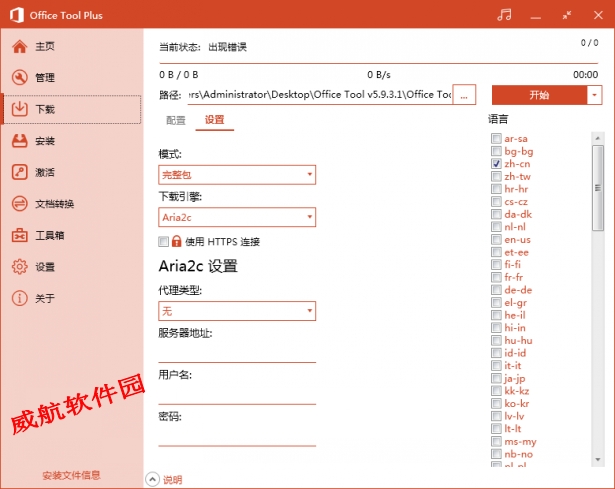Click the 出现错误 status text

tap(227, 47)
